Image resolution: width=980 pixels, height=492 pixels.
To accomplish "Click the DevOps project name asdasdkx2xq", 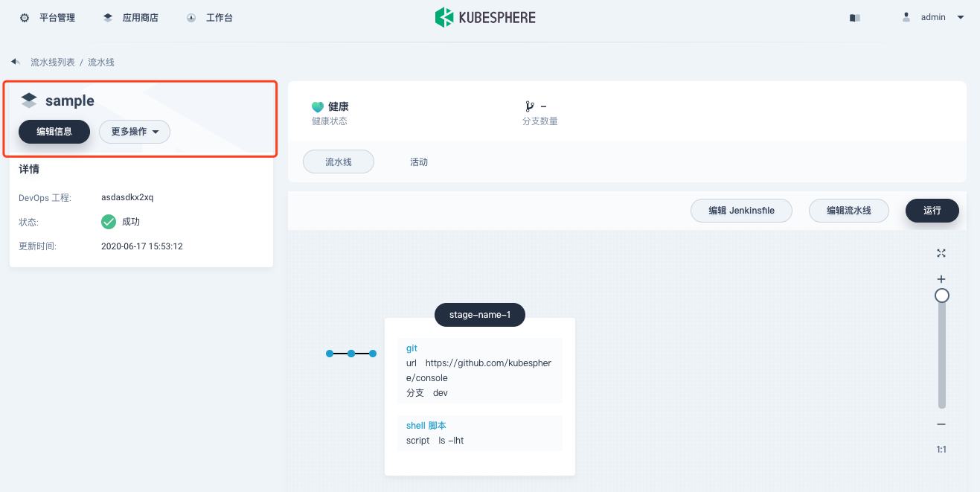I will click(127, 197).
